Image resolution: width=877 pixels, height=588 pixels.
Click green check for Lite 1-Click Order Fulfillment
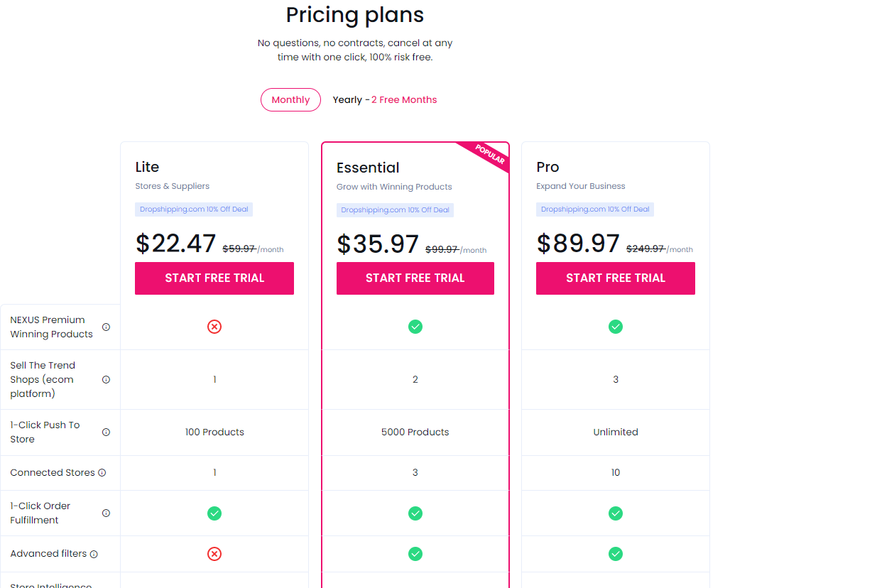[214, 513]
